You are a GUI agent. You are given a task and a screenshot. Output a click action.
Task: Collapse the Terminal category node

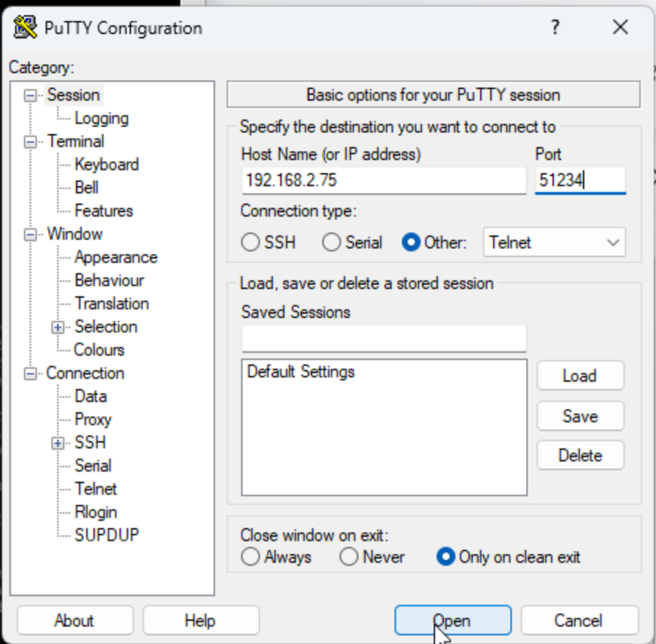pos(30,142)
